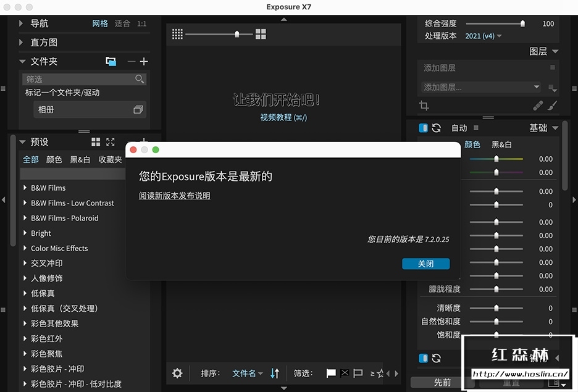Switch basic panel to 颜色 mode

(x=472, y=144)
